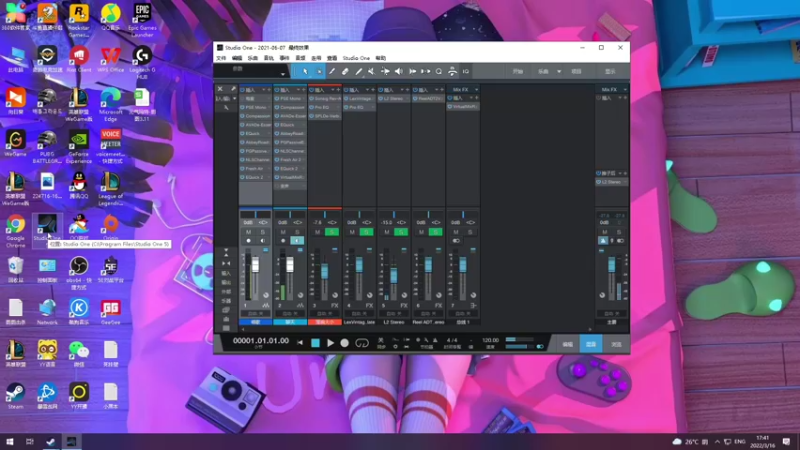Open Google Chrome desktop icon
Screen dimensions: 800x450
click(x=15, y=230)
